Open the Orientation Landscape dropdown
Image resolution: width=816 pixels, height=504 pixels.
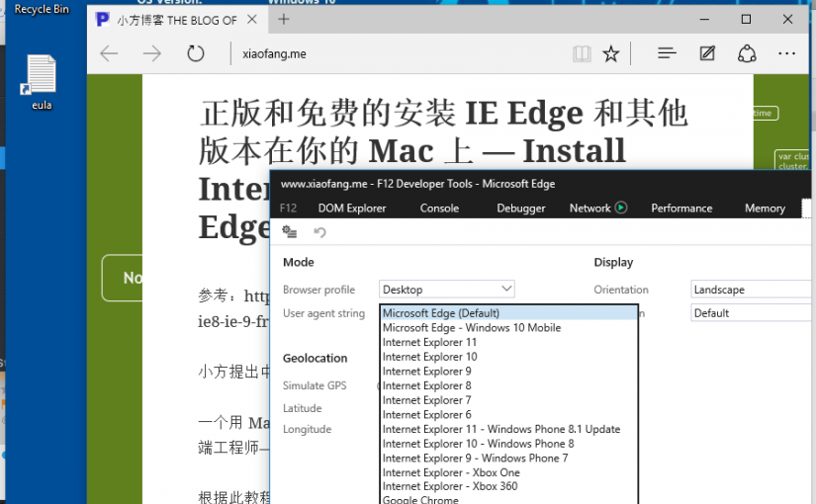(751, 290)
